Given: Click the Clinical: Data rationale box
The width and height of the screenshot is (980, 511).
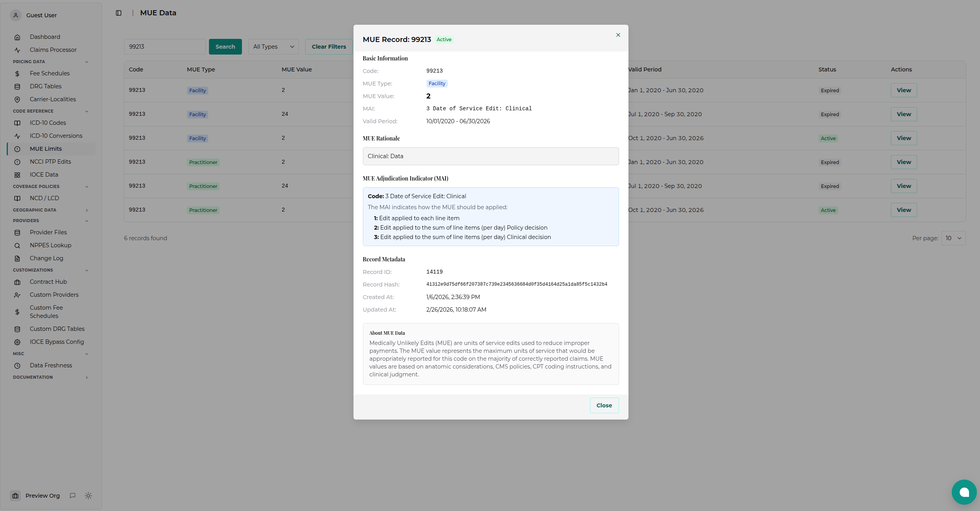Looking at the screenshot, I should pos(491,156).
